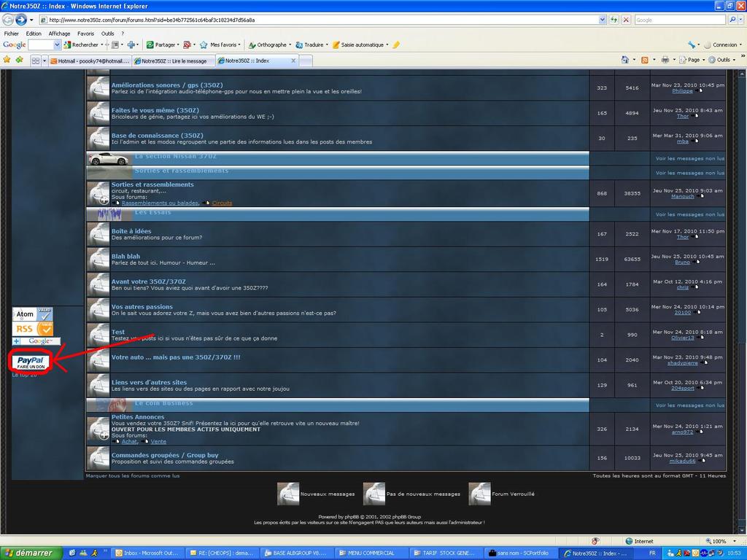Viewport: 747px width, 560px height.
Task: Click the Windows démarrer button
Action: pyautogui.click(x=28, y=553)
